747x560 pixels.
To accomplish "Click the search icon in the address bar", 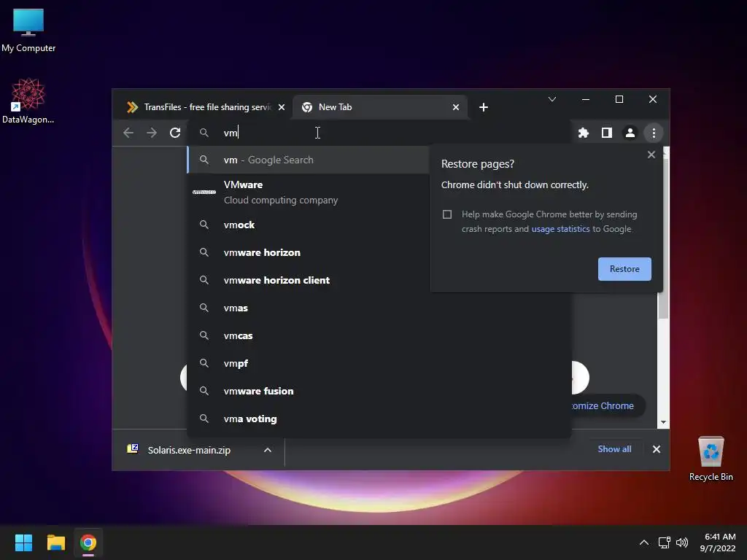I will coord(204,133).
